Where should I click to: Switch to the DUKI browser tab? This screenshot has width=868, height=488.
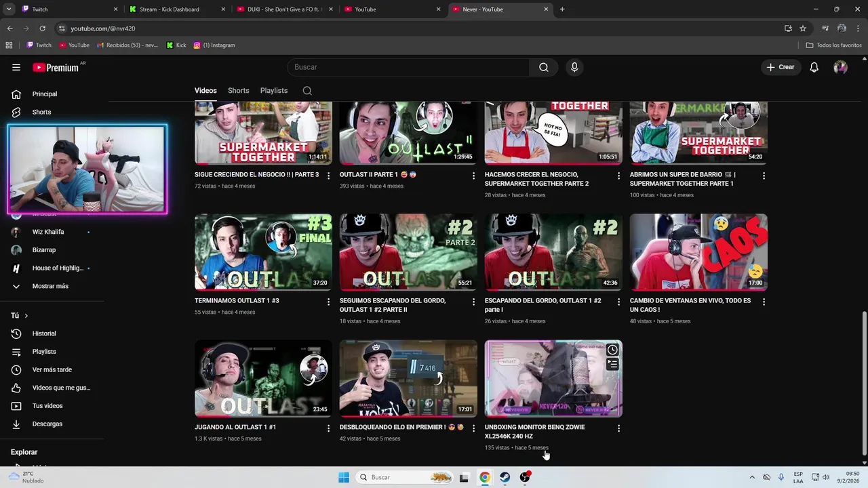285,9
